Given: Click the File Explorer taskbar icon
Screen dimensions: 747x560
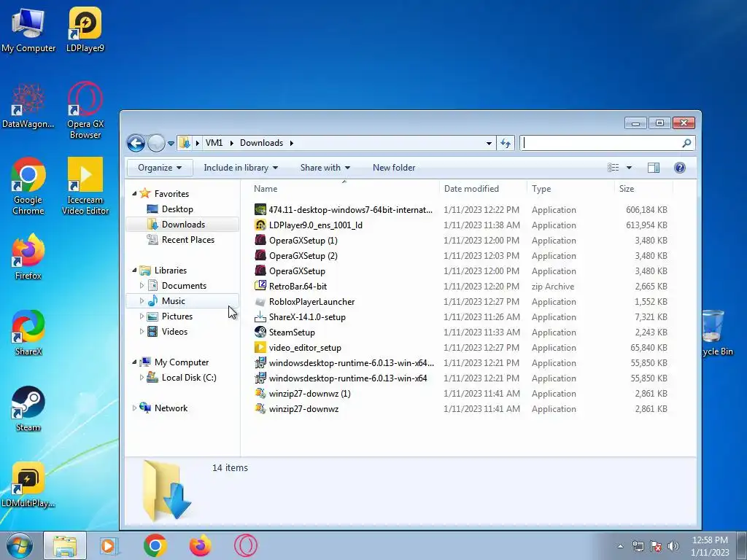Looking at the screenshot, I should click(65, 545).
